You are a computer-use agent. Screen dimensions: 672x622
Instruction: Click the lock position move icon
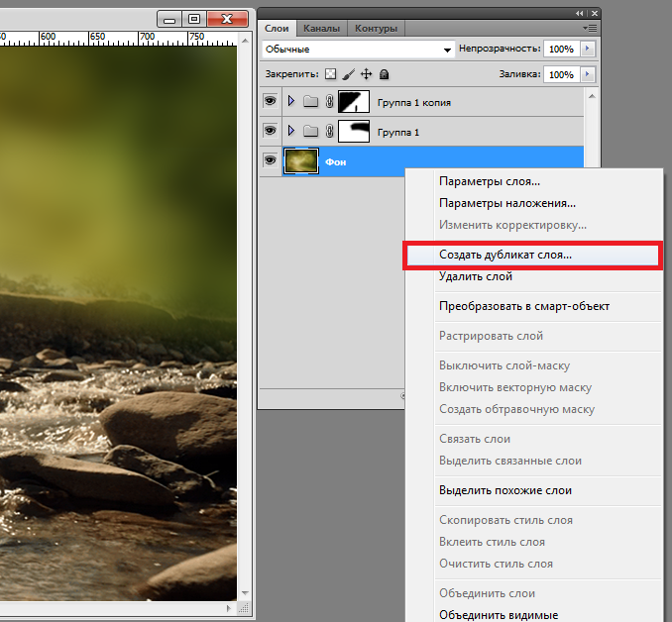click(366, 74)
